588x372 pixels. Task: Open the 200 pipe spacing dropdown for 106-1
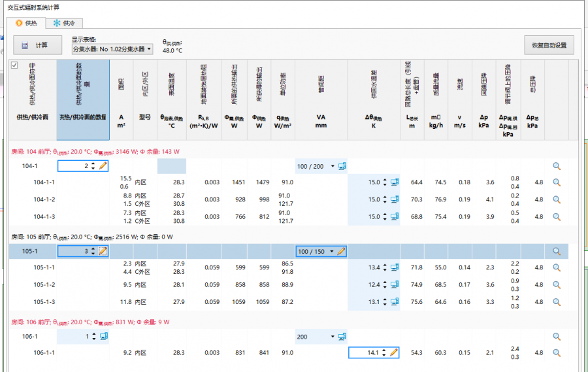click(333, 336)
